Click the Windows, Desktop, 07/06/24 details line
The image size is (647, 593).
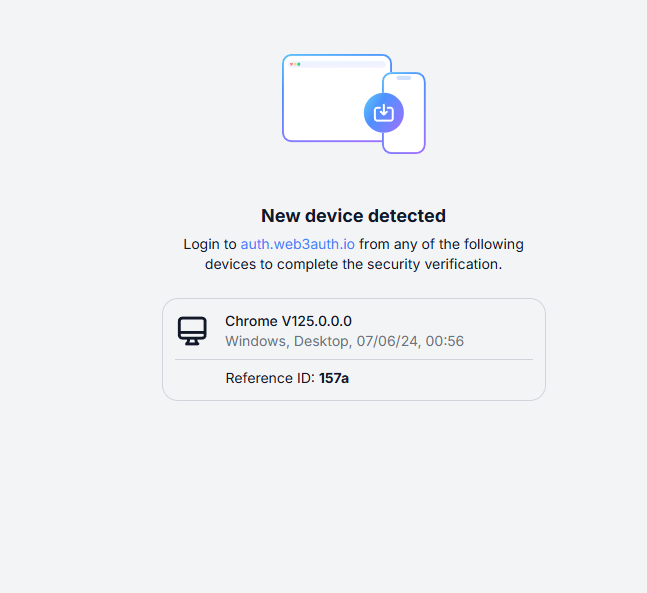click(x=345, y=341)
